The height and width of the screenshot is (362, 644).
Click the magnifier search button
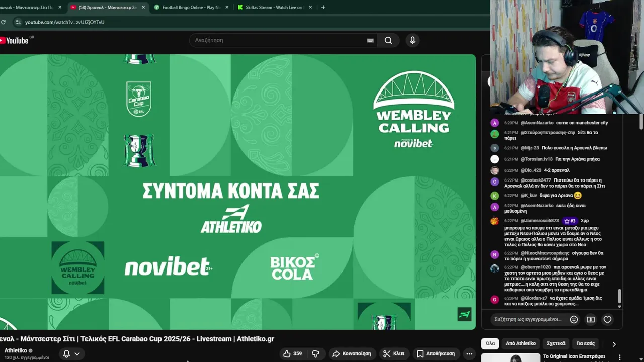[x=388, y=40]
